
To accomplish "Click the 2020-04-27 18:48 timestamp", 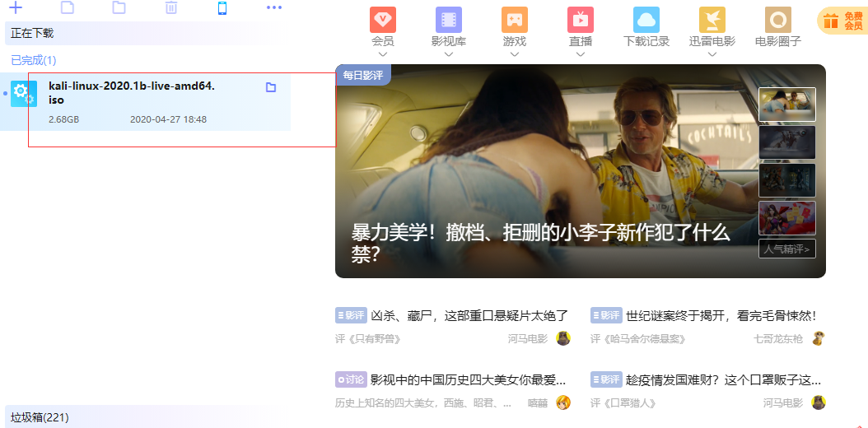I will click(168, 119).
